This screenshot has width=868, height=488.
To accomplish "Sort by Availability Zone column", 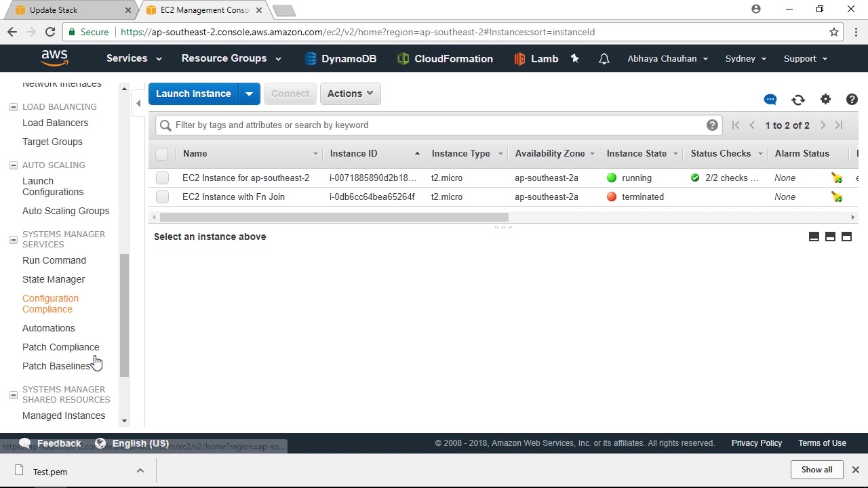I will coord(554,154).
